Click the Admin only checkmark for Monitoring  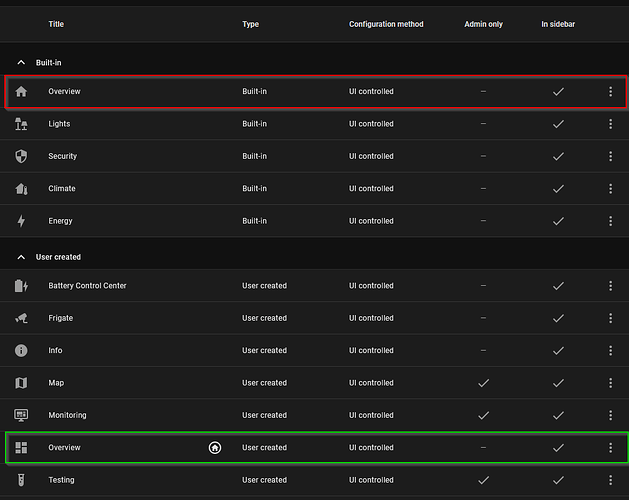click(x=483, y=415)
